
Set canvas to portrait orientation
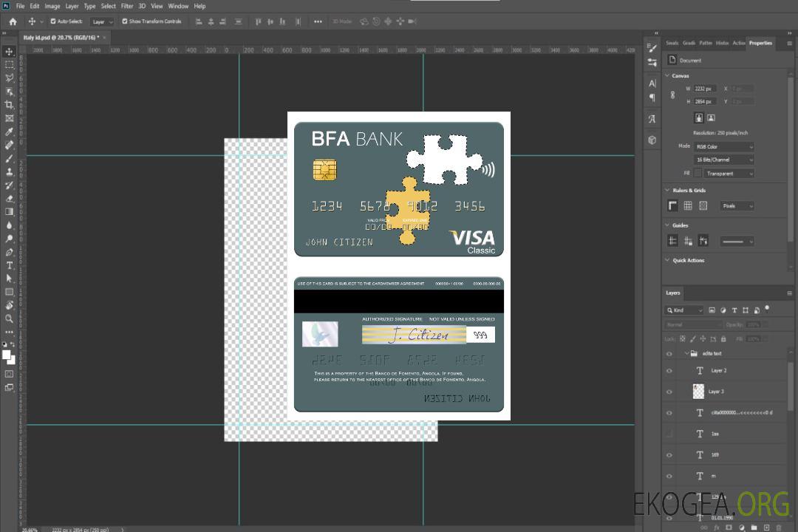699,118
